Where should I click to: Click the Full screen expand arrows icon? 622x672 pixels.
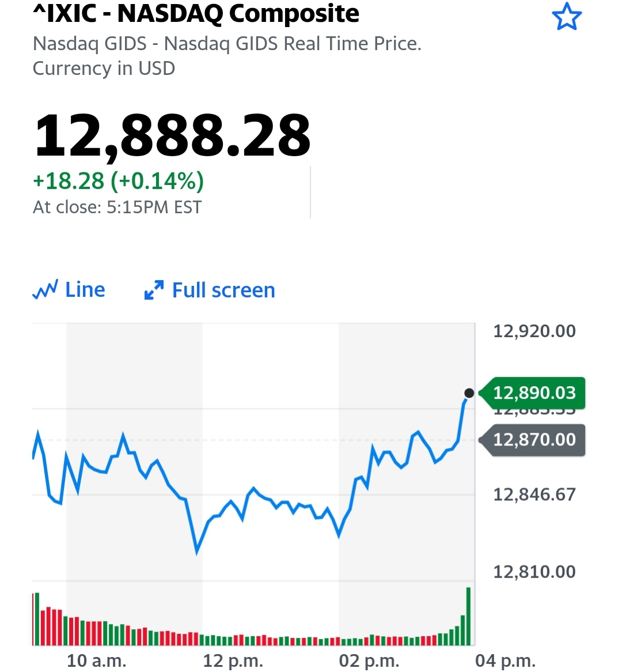154,290
